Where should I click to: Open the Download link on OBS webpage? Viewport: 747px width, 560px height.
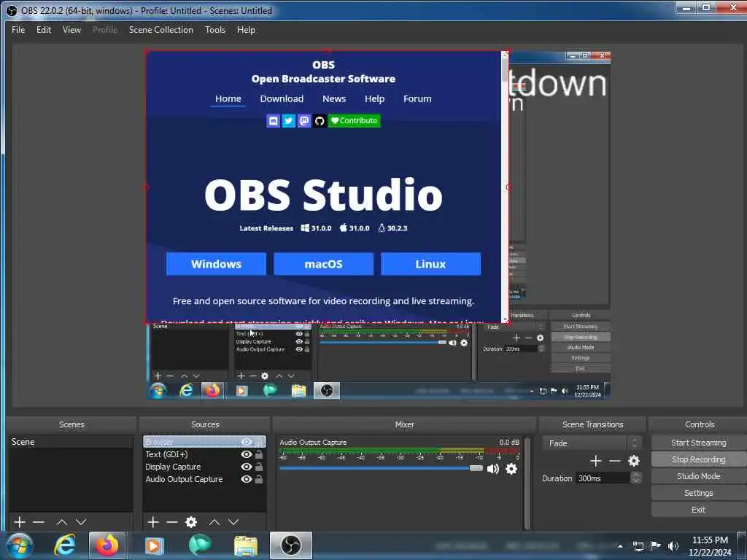tap(282, 98)
